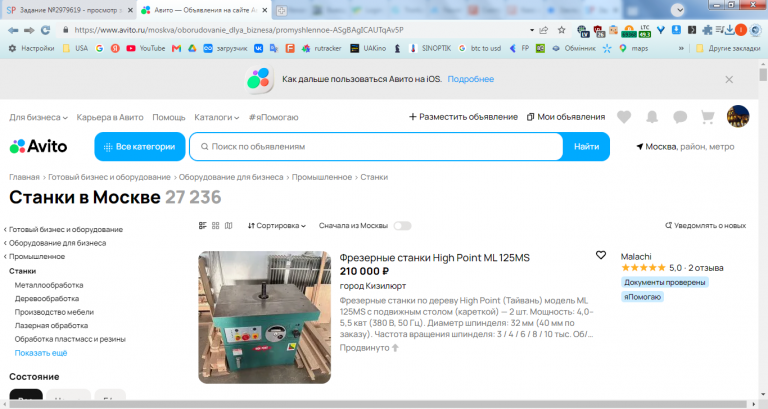Open the YouTube bookmark
Screen dimensions: 768x409
[145, 48]
